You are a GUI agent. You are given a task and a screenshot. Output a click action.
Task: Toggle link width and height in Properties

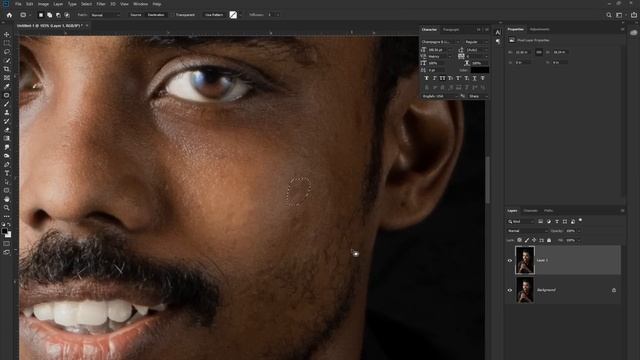point(539,52)
